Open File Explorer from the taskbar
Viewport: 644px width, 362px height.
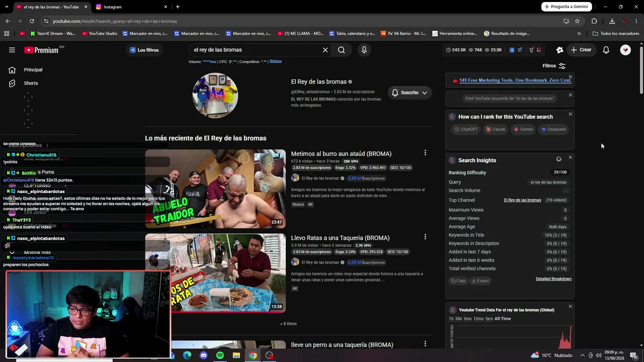point(236,355)
